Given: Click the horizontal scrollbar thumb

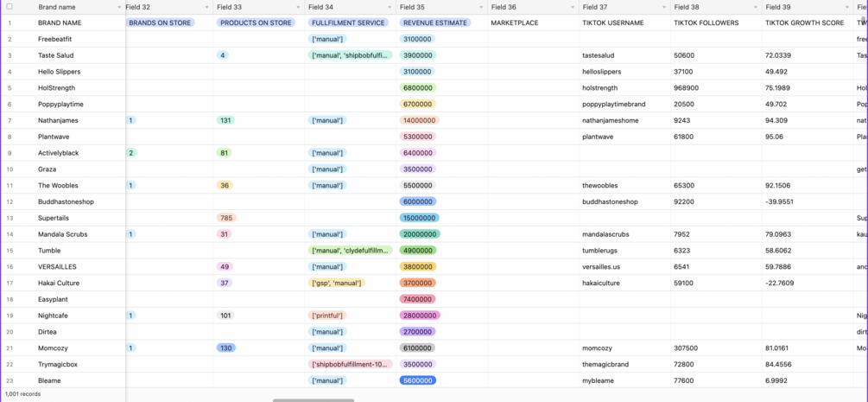Looking at the screenshot, I should 314,399.
